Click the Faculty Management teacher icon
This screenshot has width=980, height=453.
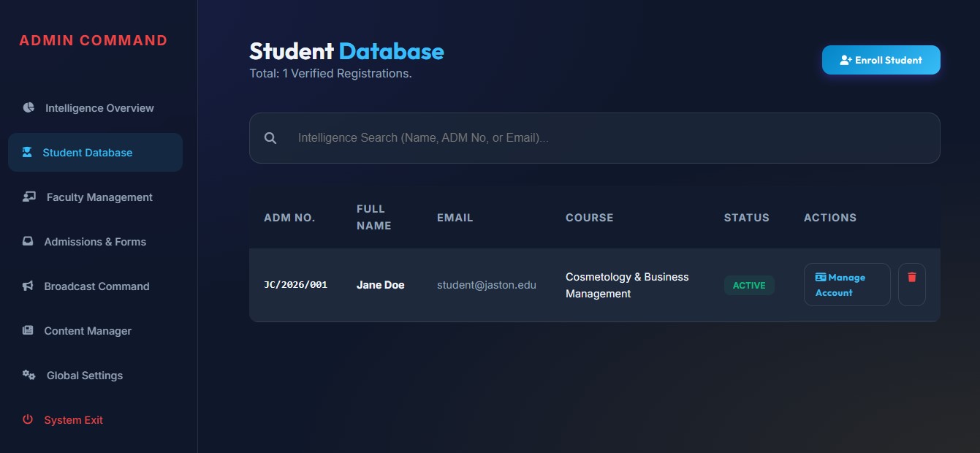pyautogui.click(x=29, y=197)
